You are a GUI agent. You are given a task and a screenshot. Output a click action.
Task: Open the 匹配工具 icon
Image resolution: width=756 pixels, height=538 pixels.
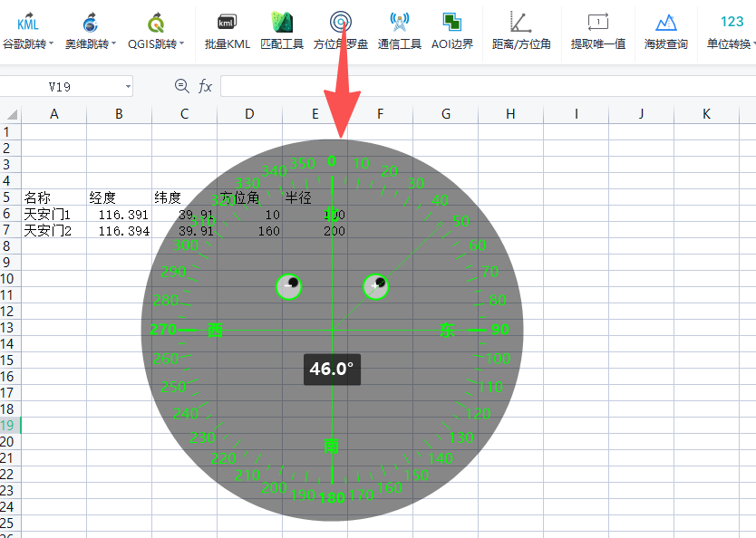[282, 23]
